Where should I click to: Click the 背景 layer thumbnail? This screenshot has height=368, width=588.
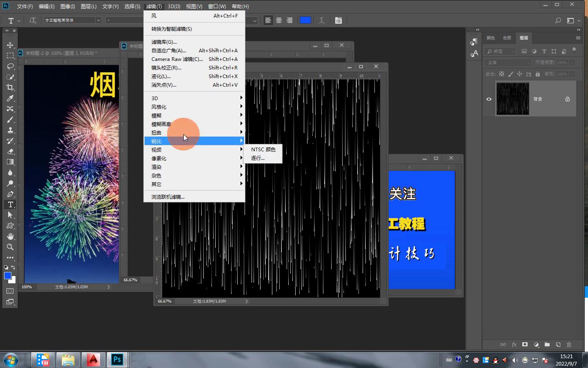[x=512, y=99]
